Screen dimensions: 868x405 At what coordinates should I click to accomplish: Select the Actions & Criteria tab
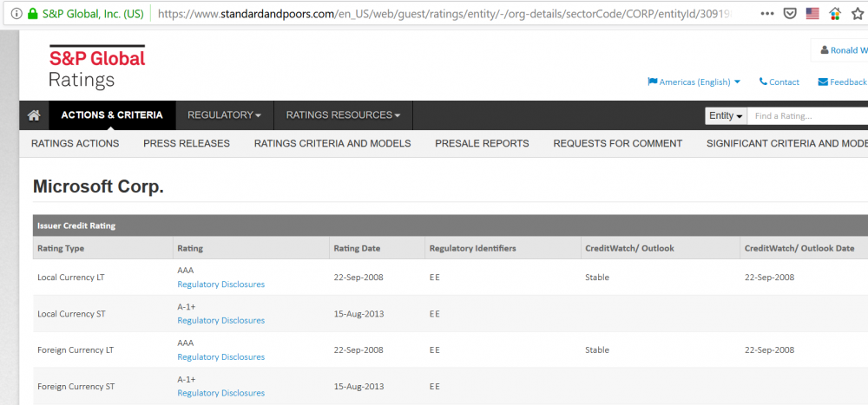pyautogui.click(x=112, y=115)
